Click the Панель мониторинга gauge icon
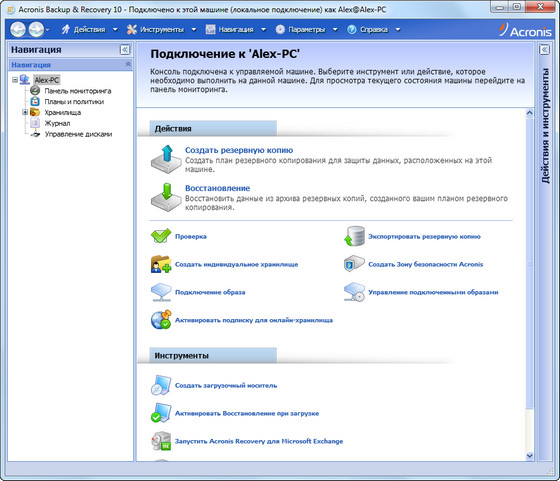The height and width of the screenshot is (481, 560). click(x=35, y=91)
